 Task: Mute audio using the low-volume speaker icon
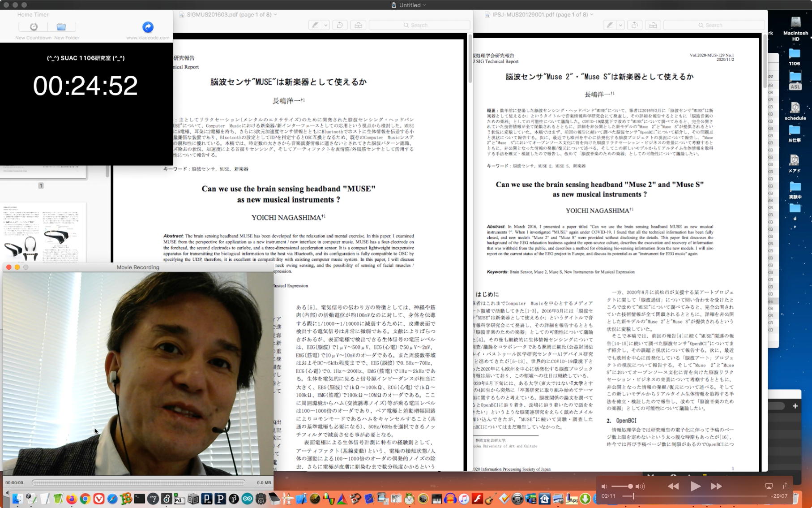[x=604, y=486]
